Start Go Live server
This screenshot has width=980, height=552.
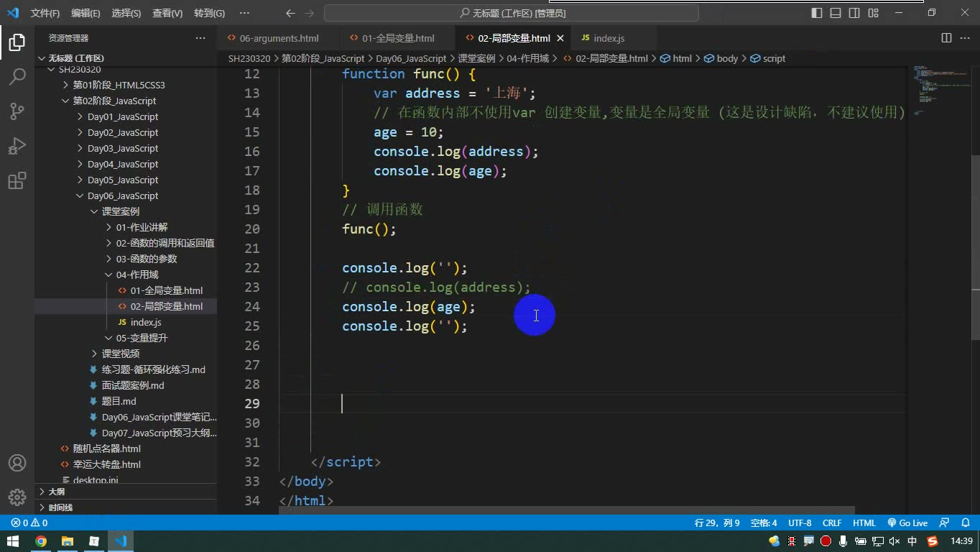coord(907,523)
